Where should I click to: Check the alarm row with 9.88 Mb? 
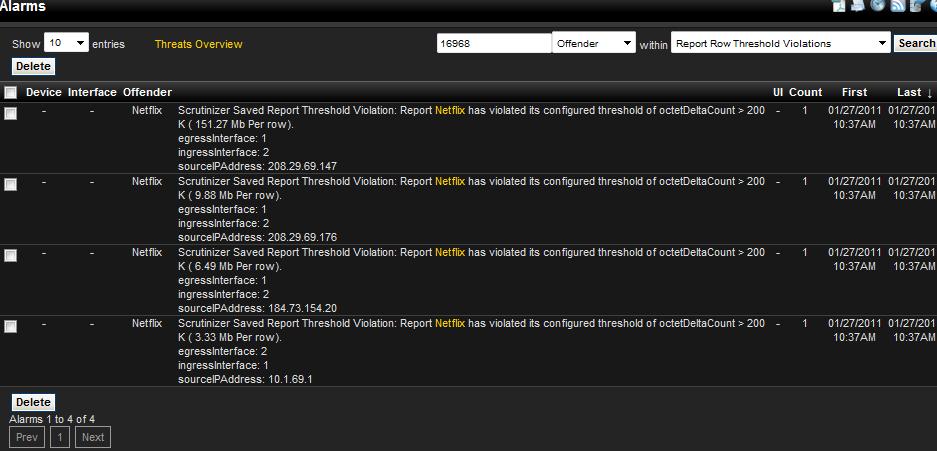point(10,185)
